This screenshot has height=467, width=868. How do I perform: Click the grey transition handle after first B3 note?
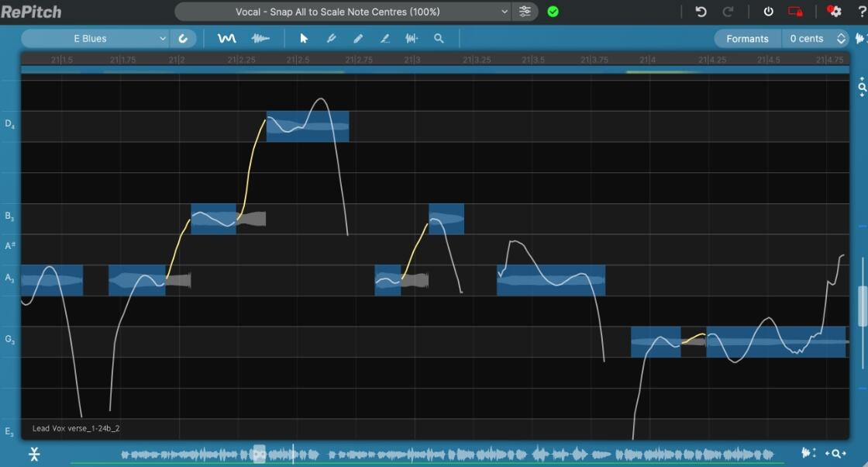coord(251,219)
